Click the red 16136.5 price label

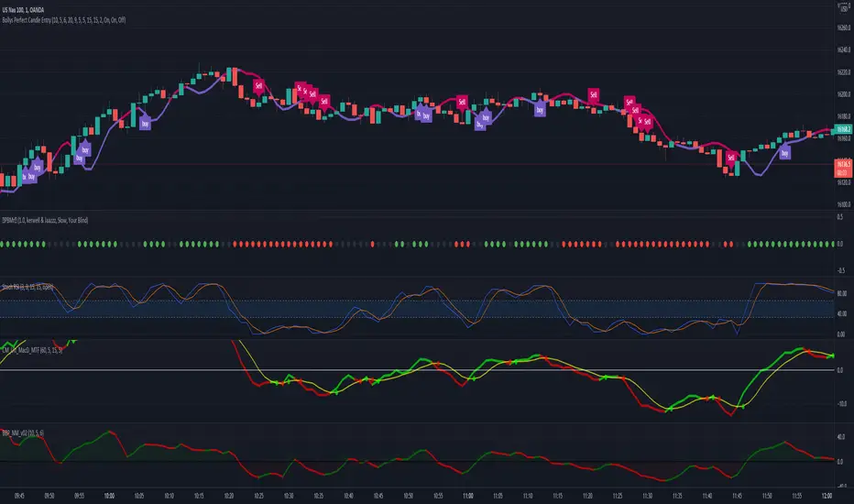tap(843, 168)
